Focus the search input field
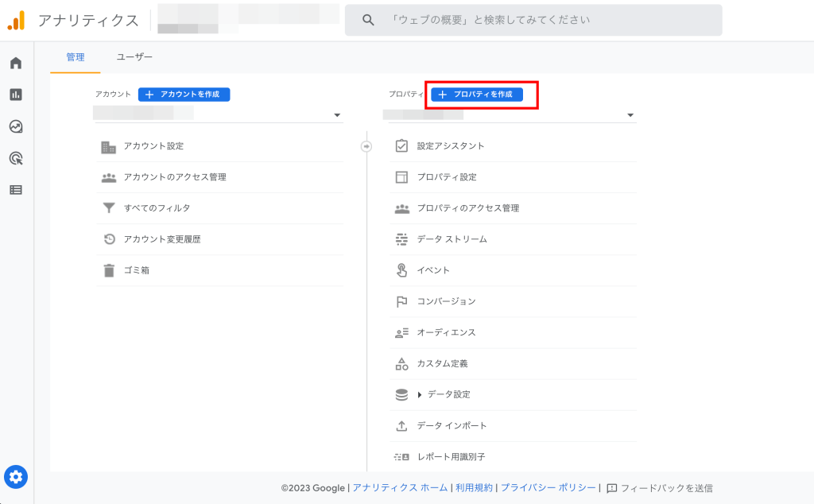The height and width of the screenshot is (504, 814). point(533,20)
